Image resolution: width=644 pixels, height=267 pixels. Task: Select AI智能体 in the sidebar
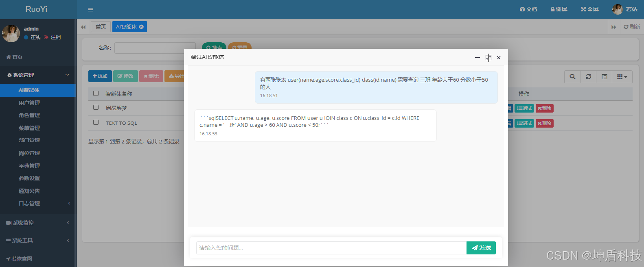38,90
